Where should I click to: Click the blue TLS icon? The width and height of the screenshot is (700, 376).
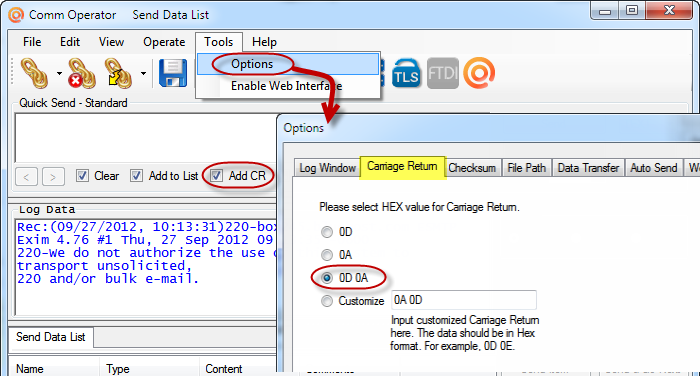(406, 73)
